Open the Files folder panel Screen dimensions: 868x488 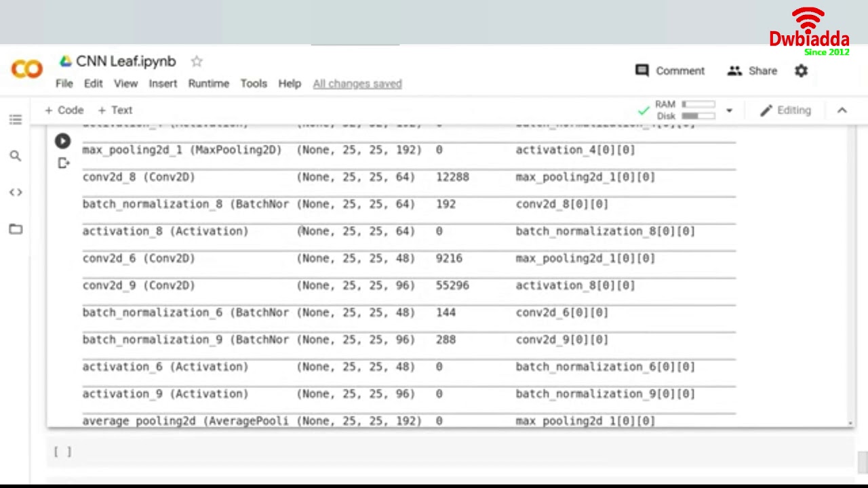16,229
